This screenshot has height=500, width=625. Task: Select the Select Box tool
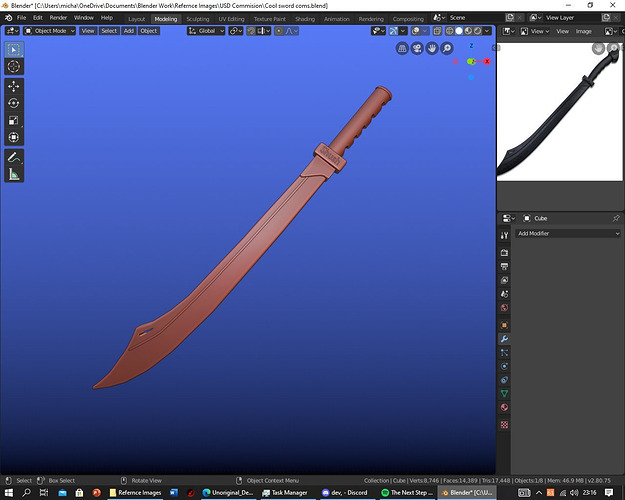(14, 50)
